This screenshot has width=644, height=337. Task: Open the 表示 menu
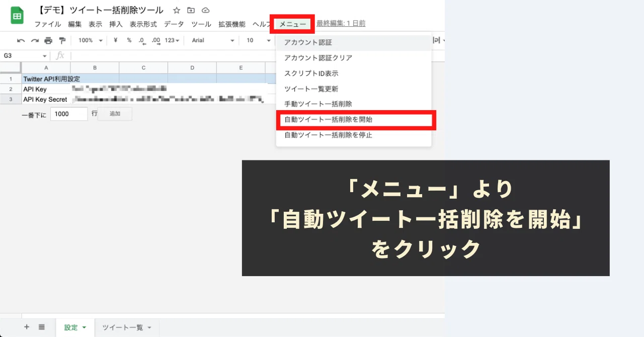coord(96,24)
